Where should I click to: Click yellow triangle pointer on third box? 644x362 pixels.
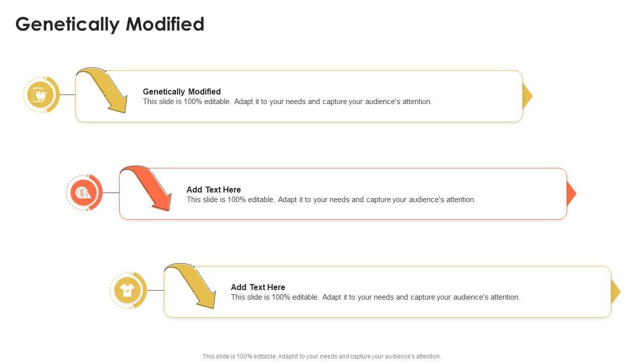[x=615, y=292]
